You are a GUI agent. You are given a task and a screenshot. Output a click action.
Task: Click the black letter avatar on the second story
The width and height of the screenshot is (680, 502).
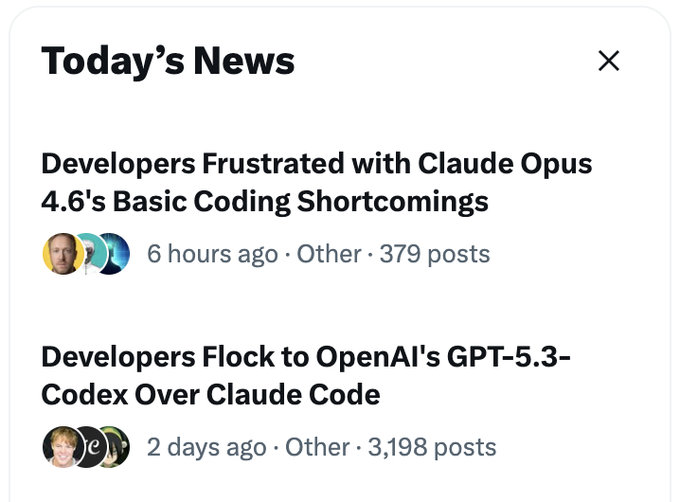[x=88, y=447]
